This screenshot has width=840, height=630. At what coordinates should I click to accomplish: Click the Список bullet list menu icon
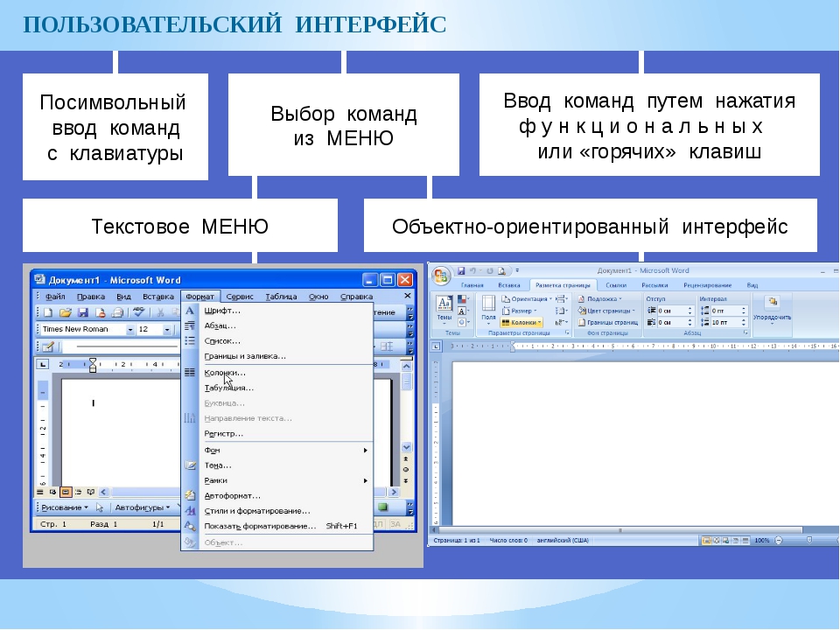(x=190, y=340)
